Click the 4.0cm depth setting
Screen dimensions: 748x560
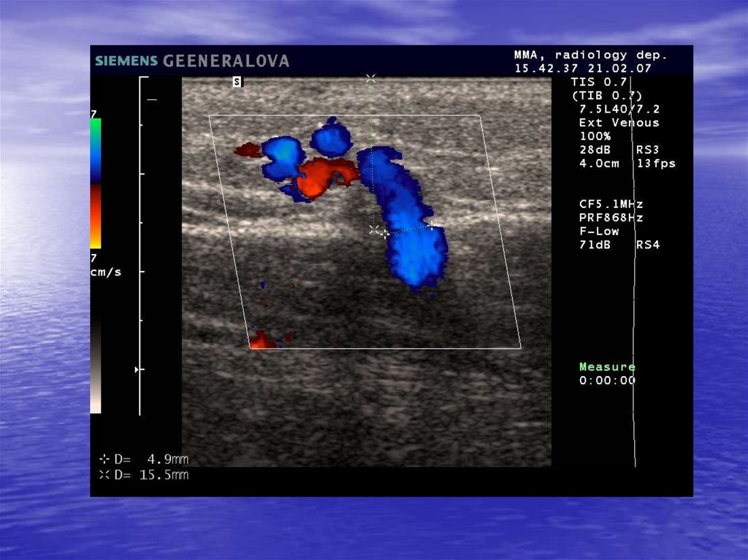(599, 164)
